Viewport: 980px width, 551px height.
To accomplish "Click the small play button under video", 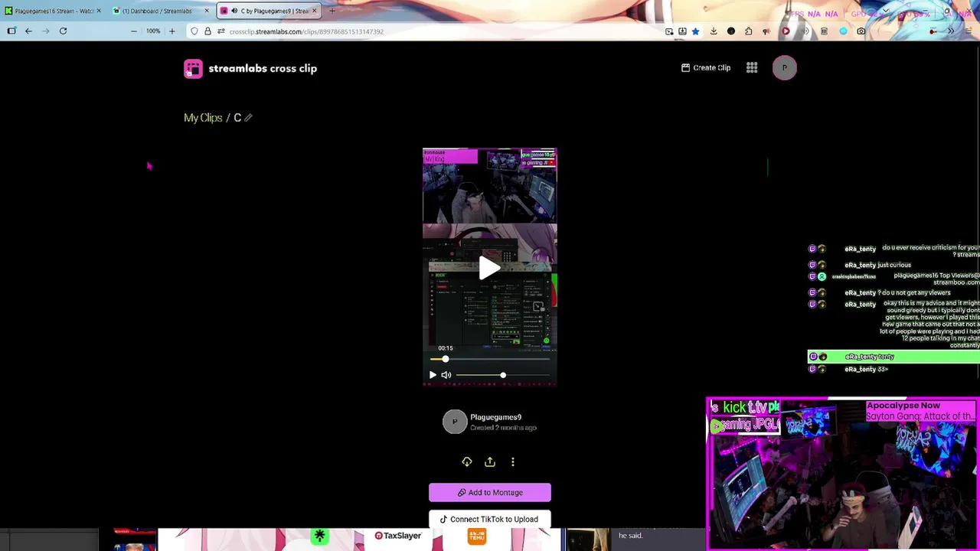I will pos(433,375).
